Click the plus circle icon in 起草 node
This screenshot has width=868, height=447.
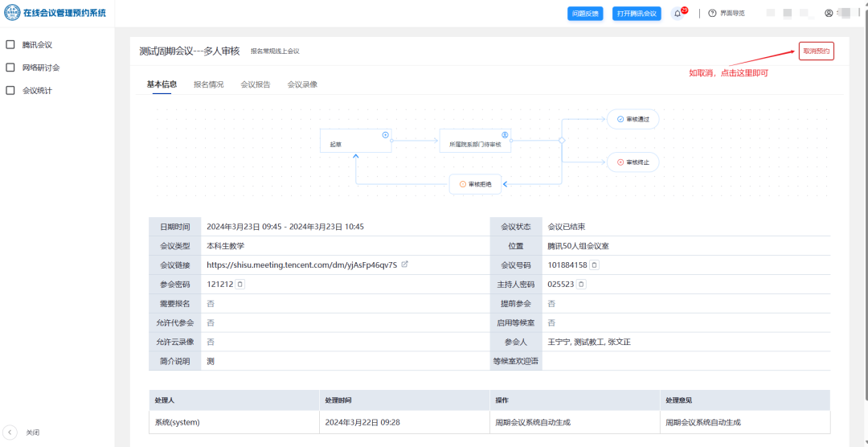(x=385, y=134)
